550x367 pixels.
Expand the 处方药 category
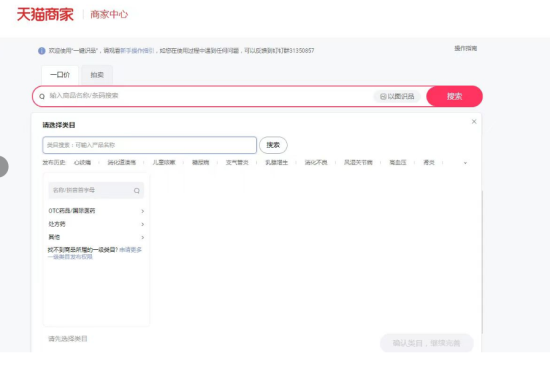point(96,224)
